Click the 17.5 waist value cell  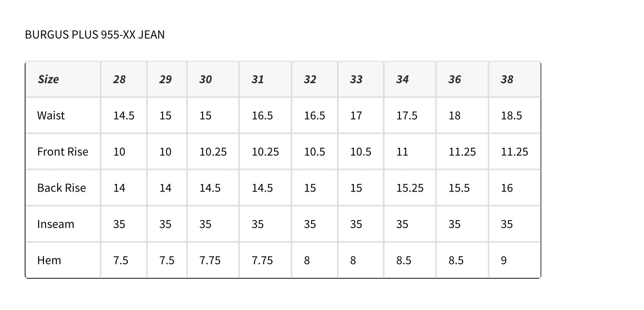407,116
